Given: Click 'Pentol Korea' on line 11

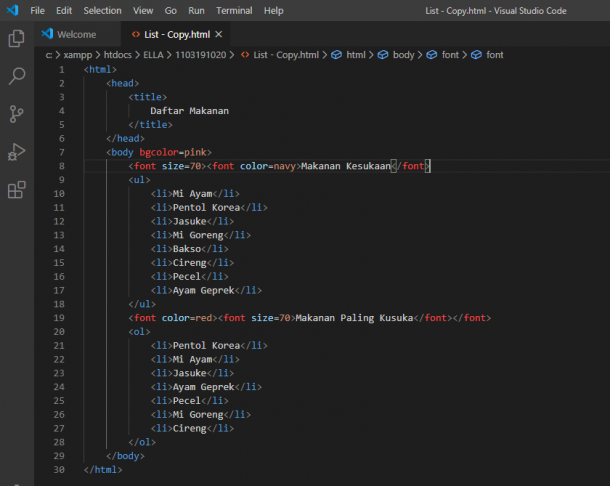Looking at the screenshot, I should [206, 207].
